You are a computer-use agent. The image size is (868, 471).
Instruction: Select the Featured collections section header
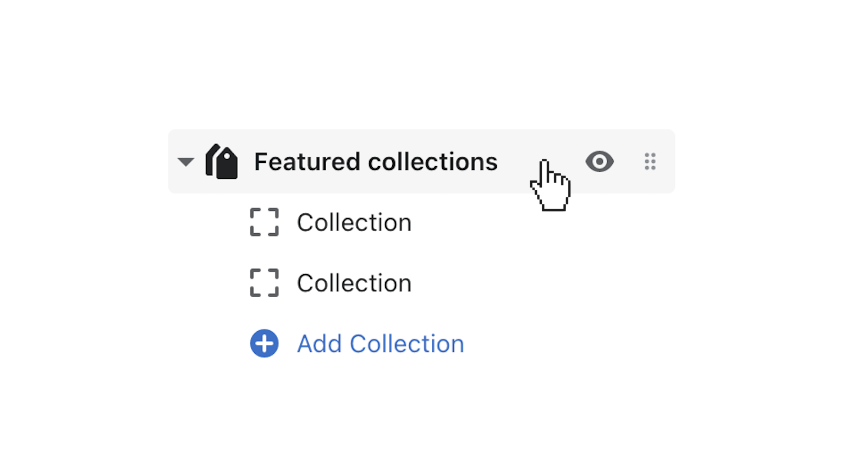pyautogui.click(x=375, y=161)
